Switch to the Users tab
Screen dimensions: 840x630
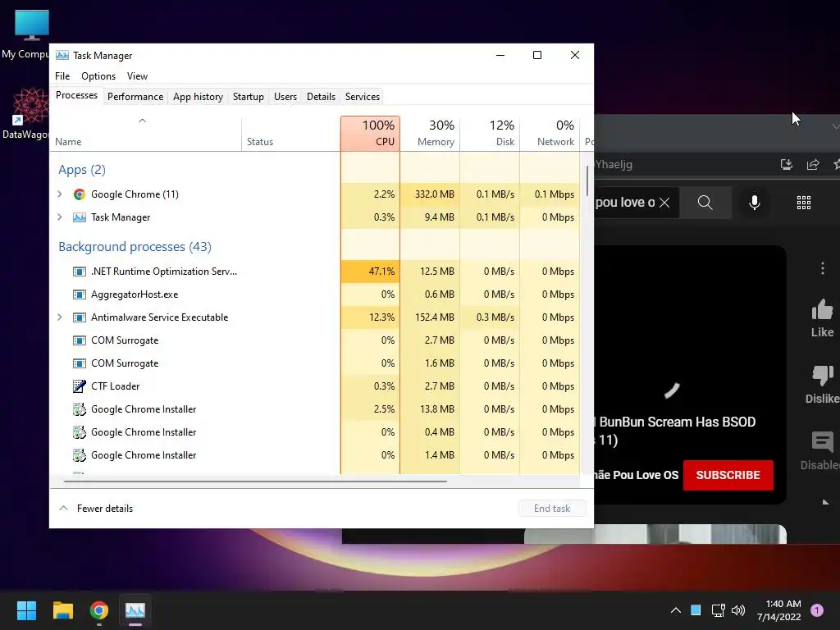[285, 97]
